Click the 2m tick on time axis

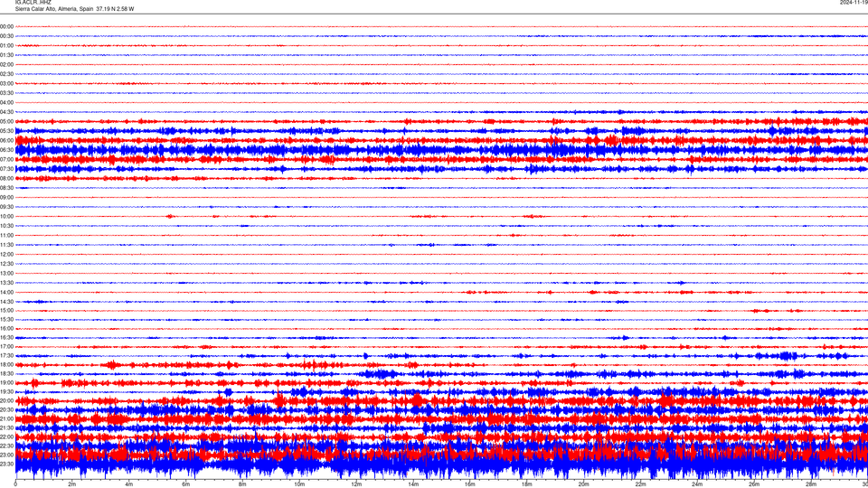tap(72, 484)
